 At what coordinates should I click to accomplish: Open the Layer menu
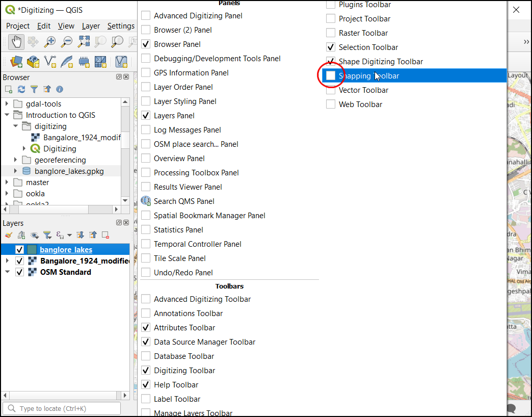click(91, 26)
